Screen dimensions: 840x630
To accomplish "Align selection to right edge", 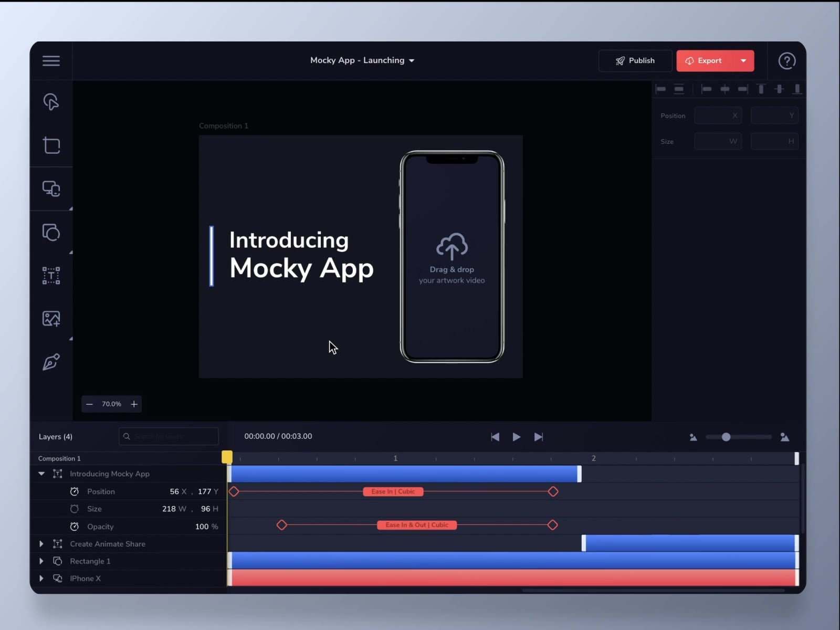I will 743,89.
